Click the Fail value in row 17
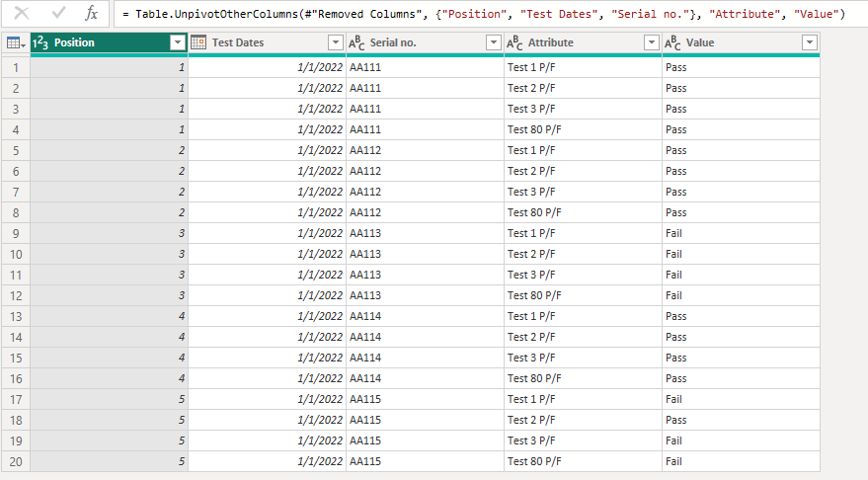Viewport: 868px width, 480px height. click(741, 399)
